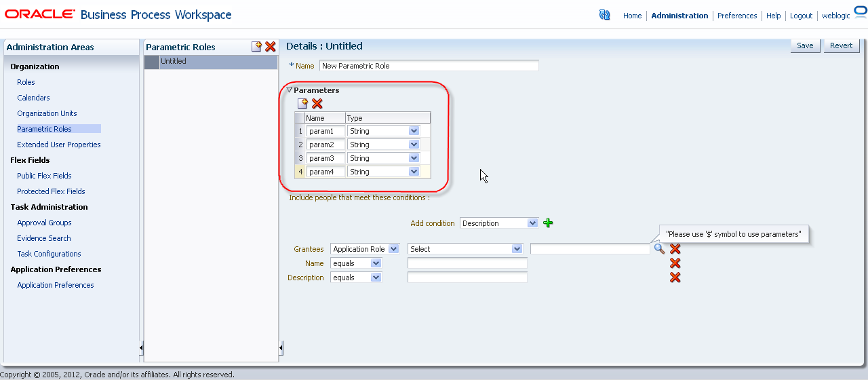Remove the Description condition row
868x380 pixels.
(x=675, y=278)
